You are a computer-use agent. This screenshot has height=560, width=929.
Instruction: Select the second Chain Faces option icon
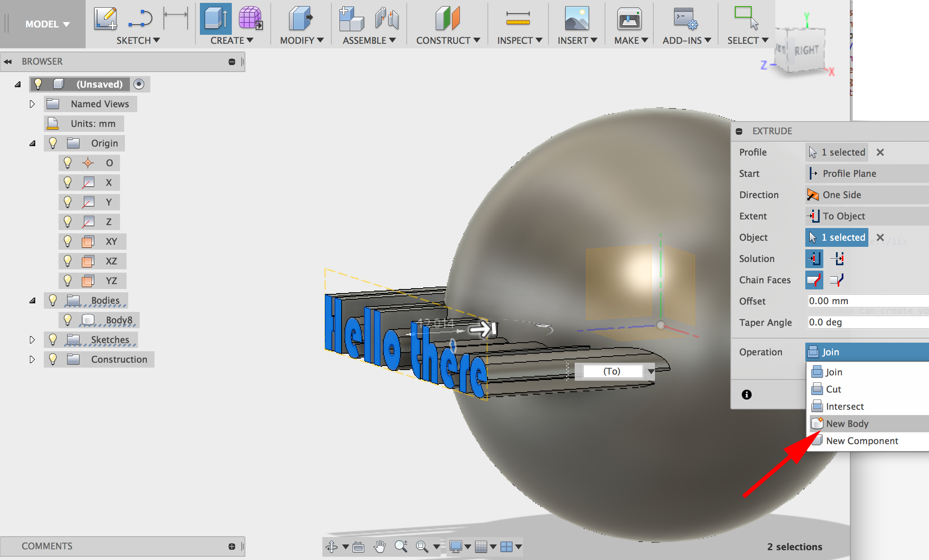tap(837, 280)
